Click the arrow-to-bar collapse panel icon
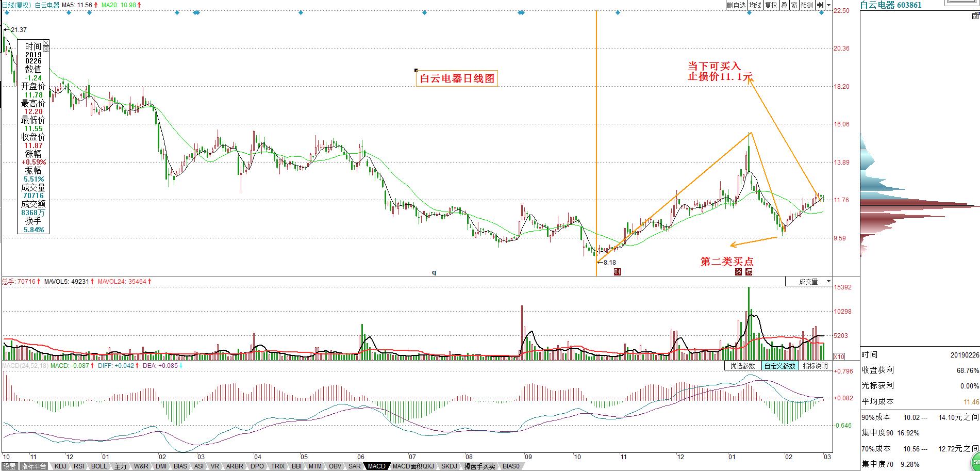Viewport: 980px width, 471px height. click(x=820, y=5)
